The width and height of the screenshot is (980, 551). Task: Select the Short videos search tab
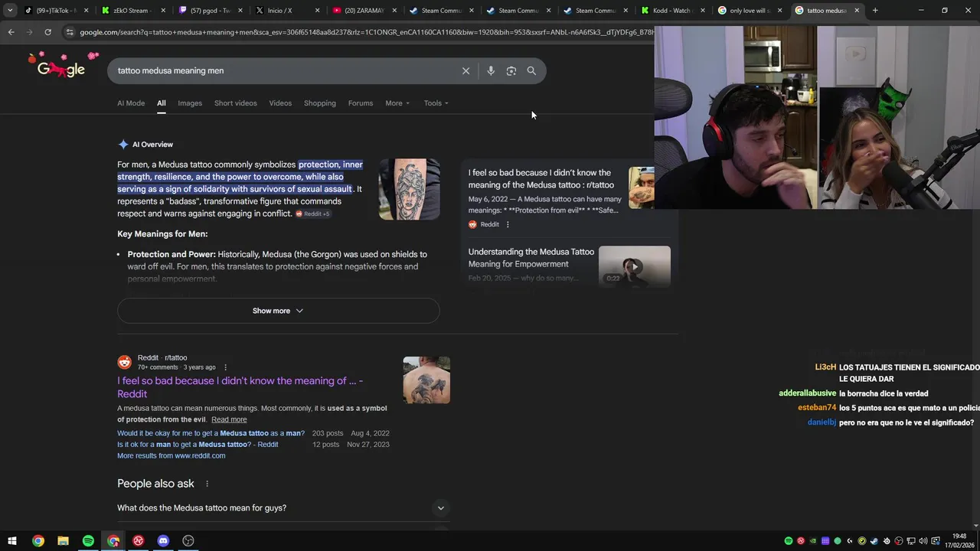coord(236,103)
